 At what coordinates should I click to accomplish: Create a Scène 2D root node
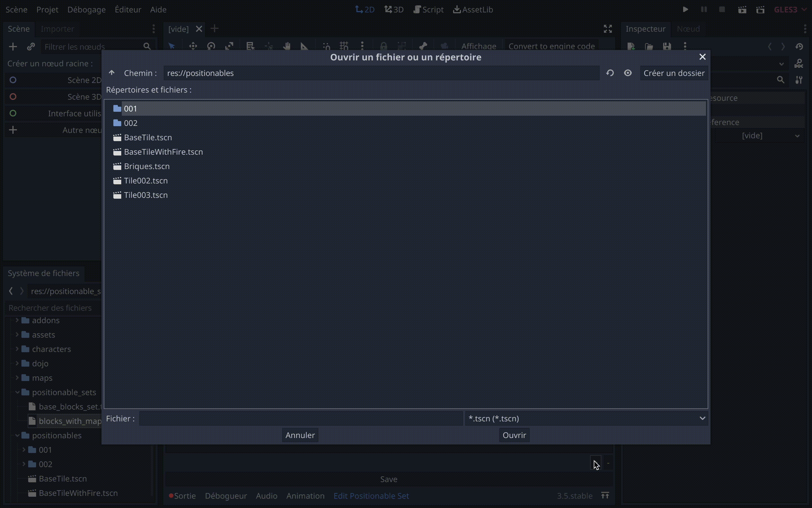click(x=54, y=80)
